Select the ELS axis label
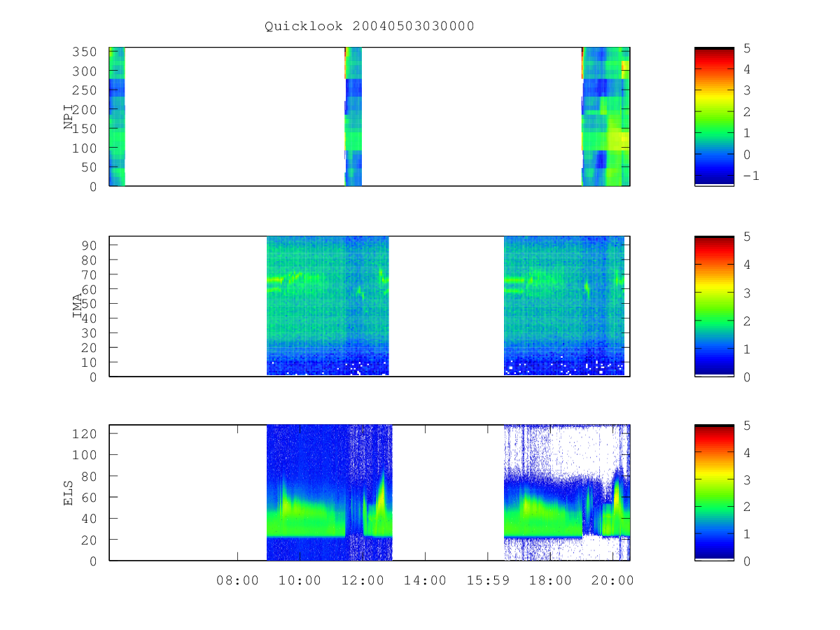The height and width of the screenshot is (630, 840). (69, 493)
